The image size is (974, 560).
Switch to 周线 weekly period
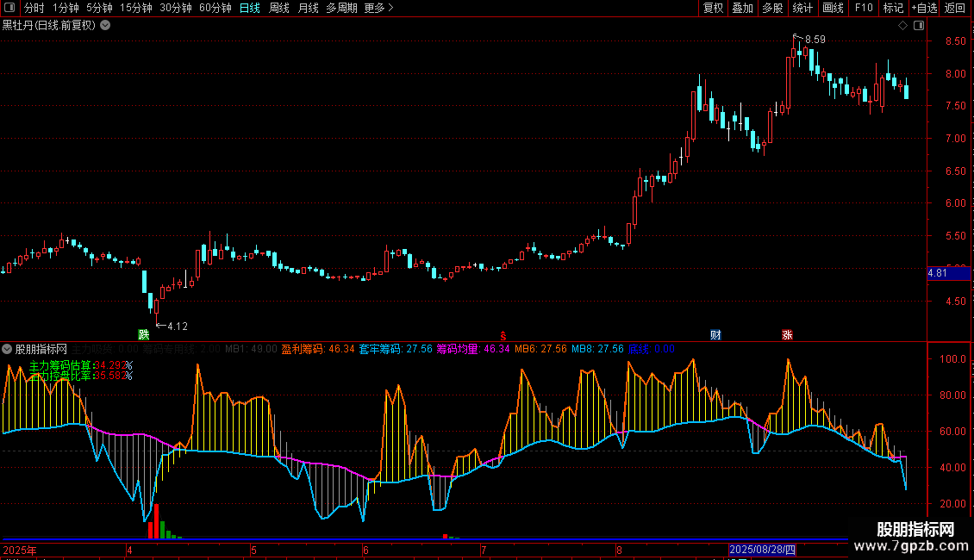pos(279,8)
